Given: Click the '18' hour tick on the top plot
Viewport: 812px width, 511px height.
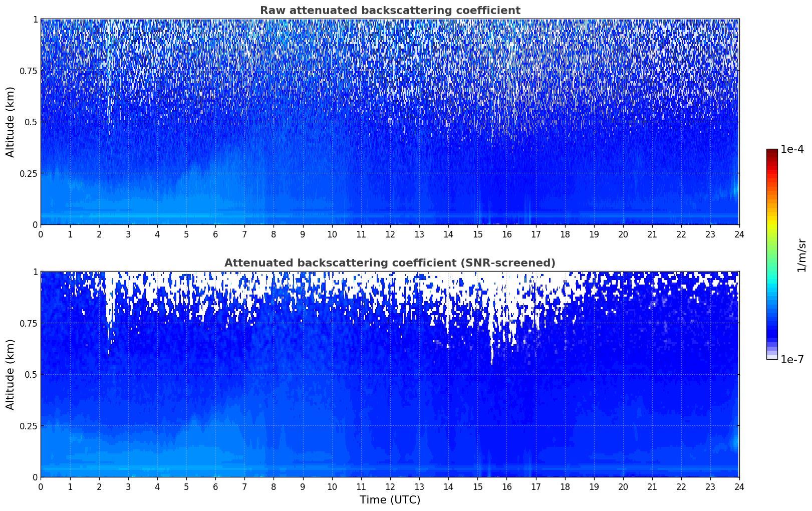Looking at the screenshot, I should tap(565, 234).
